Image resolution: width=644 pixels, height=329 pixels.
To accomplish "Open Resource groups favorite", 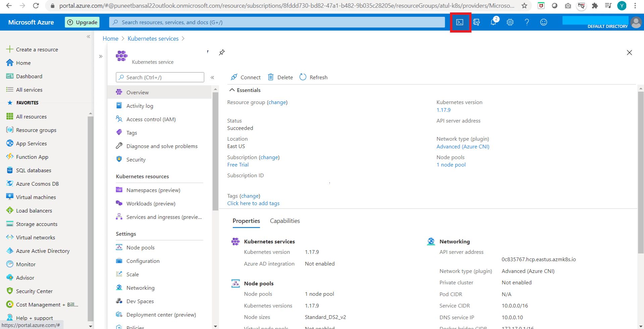I will pyautogui.click(x=31, y=130).
